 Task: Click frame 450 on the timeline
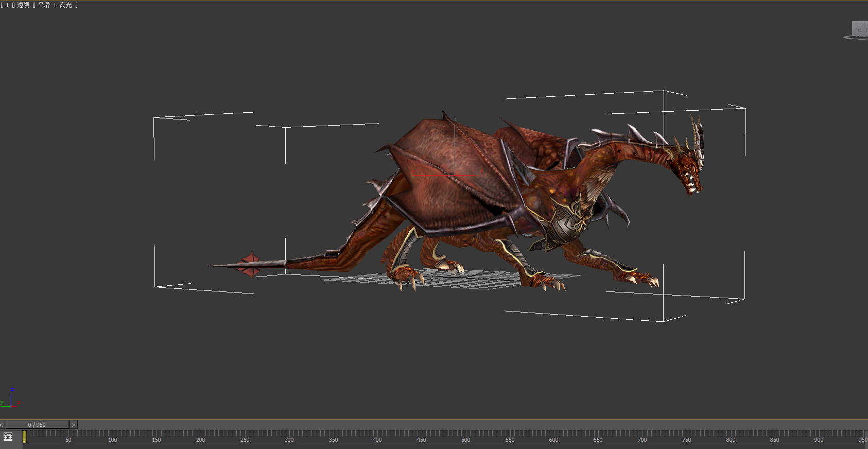click(x=421, y=440)
